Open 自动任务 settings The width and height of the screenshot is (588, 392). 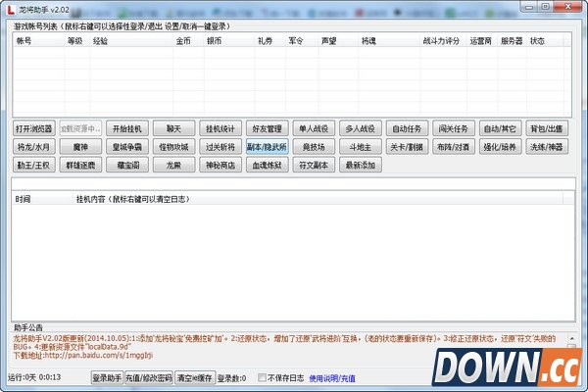(x=407, y=128)
